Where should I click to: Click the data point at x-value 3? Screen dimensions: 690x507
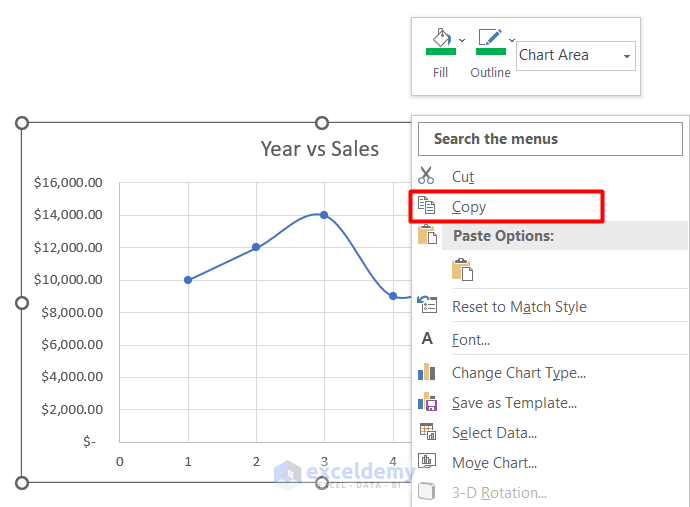pos(324,215)
